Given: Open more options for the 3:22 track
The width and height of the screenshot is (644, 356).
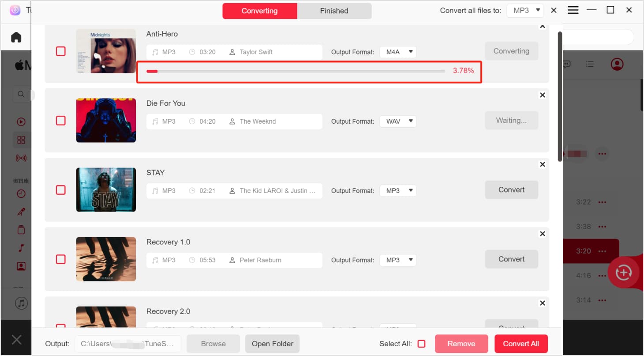Looking at the screenshot, I should click(602, 202).
